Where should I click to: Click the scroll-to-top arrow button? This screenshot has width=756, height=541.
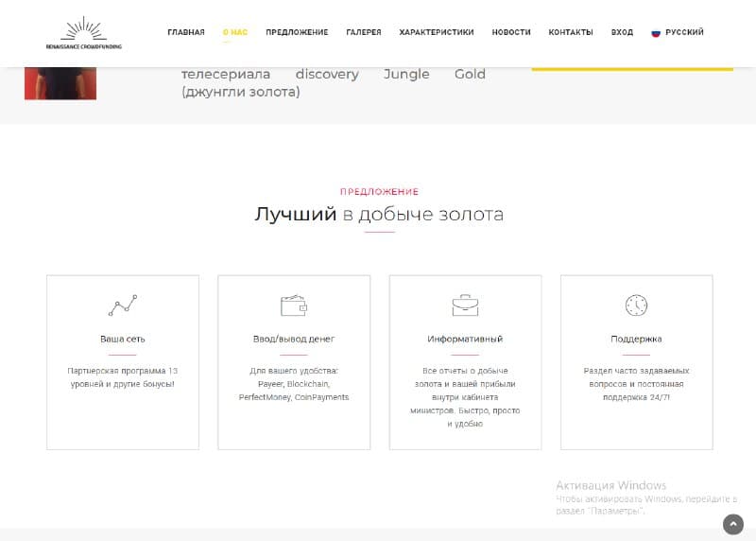tap(732, 524)
